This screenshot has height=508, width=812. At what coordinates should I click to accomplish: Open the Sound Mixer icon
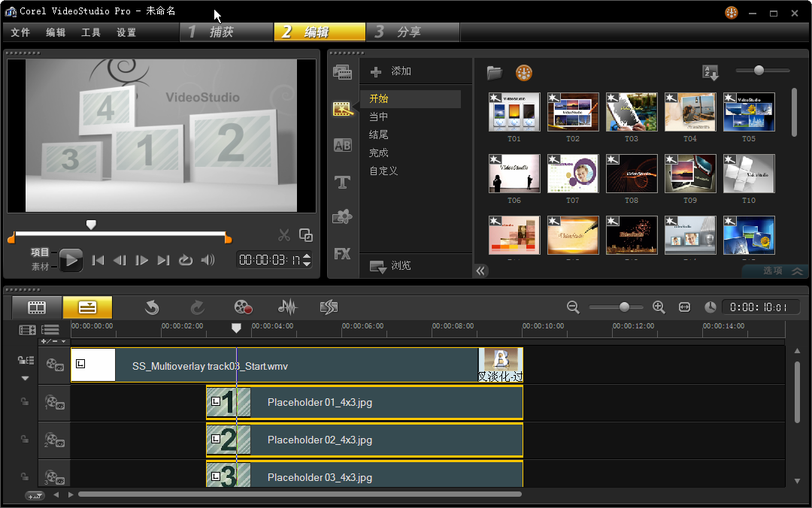pyautogui.click(x=288, y=307)
